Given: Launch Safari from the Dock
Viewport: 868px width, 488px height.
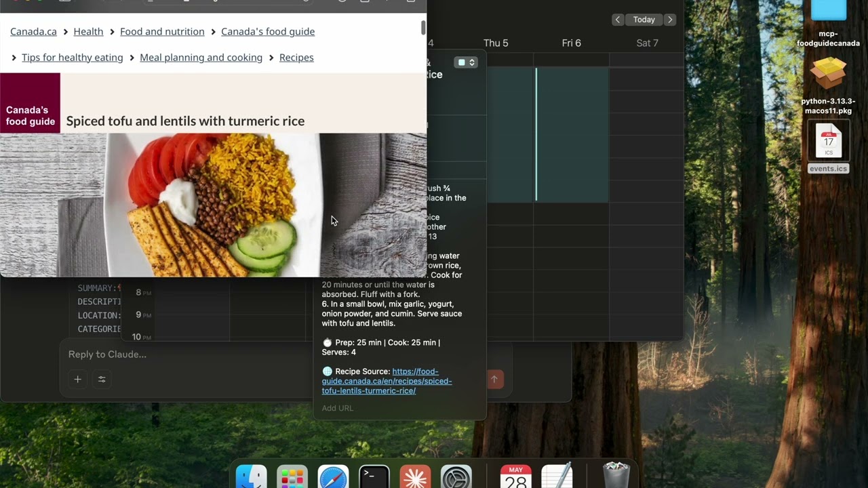Looking at the screenshot, I should point(334,478).
